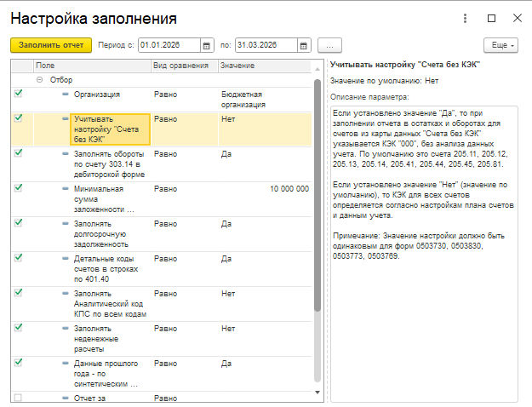The image size is (532, 407).
Task: Uncheck the Организация filter checkbox
Action: click(x=19, y=94)
